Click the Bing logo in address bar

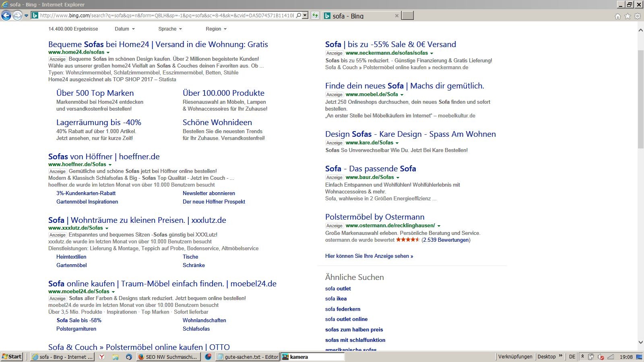(35, 16)
